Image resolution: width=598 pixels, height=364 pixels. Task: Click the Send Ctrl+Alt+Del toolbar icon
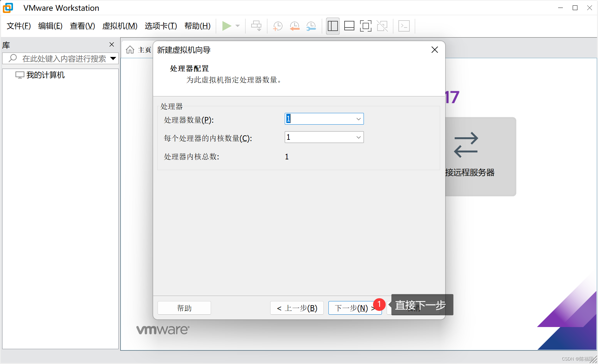pos(256,26)
